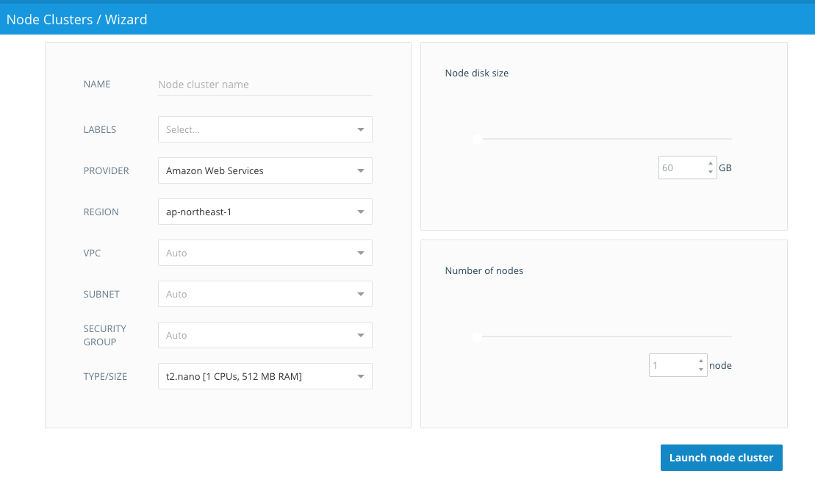This screenshot has height=504, width=815.
Task: Click the VPC field label
Action: [92, 253]
